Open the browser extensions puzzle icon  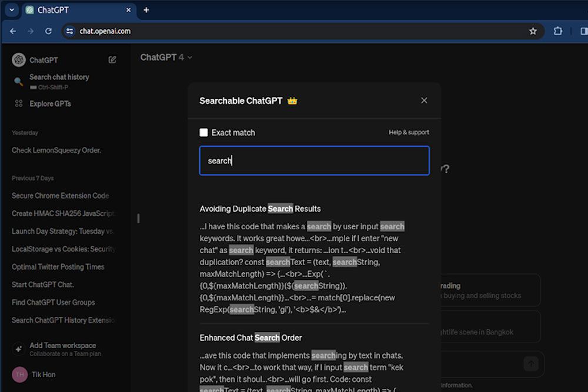(558, 31)
